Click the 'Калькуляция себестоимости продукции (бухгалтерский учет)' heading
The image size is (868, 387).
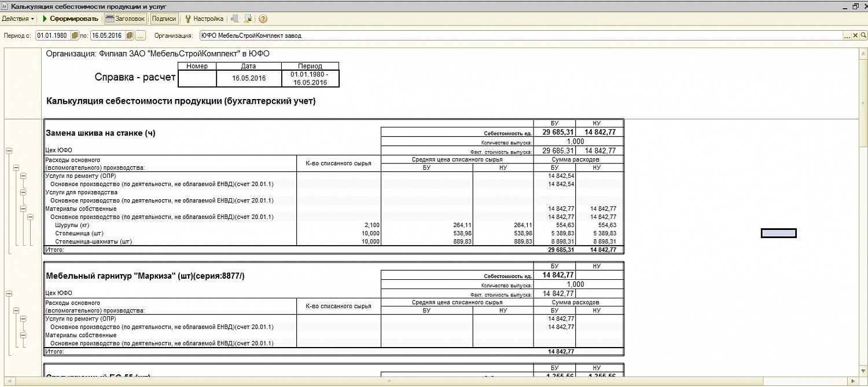coord(181,101)
